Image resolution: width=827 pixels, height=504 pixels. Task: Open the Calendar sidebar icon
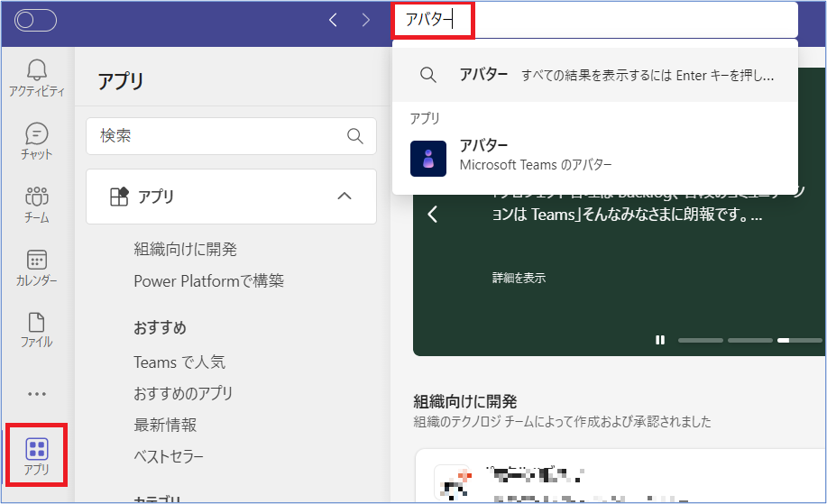(36, 261)
